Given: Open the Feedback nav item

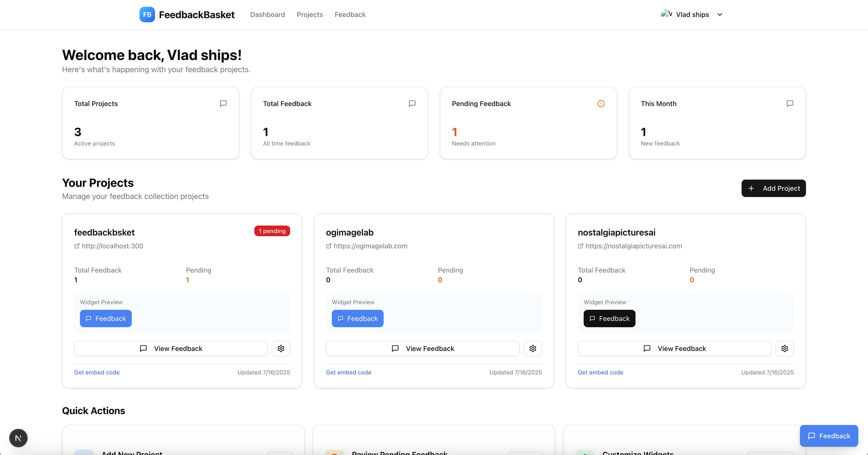Looking at the screenshot, I should pos(350,15).
